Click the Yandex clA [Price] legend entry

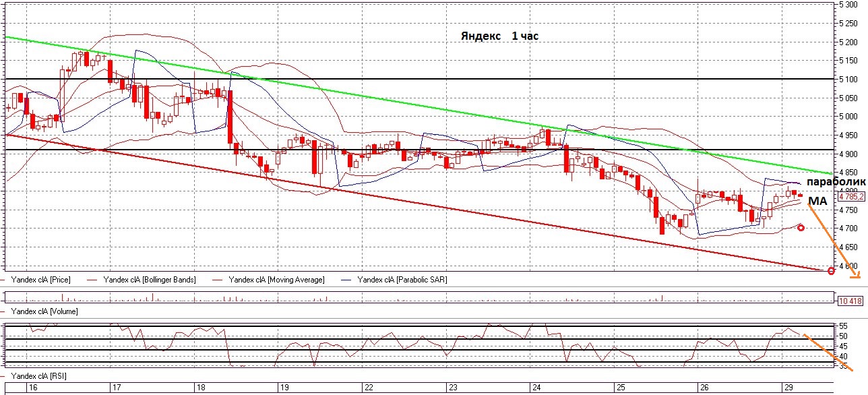point(40,279)
